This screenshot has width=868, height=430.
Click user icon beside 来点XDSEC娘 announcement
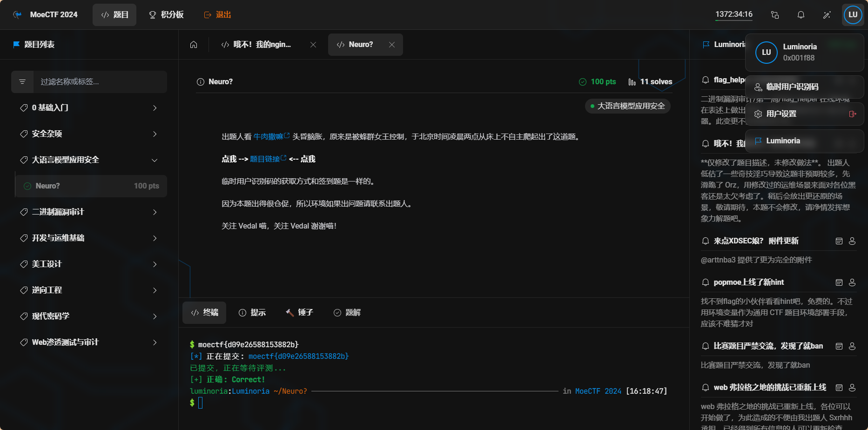[x=852, y=241]
